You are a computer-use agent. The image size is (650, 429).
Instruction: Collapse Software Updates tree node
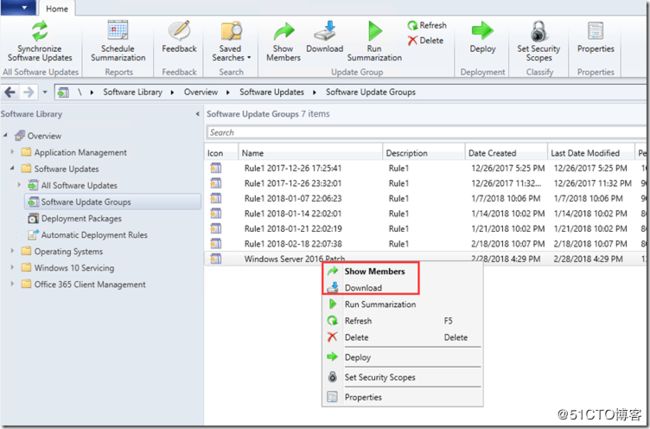coord(12,168)
